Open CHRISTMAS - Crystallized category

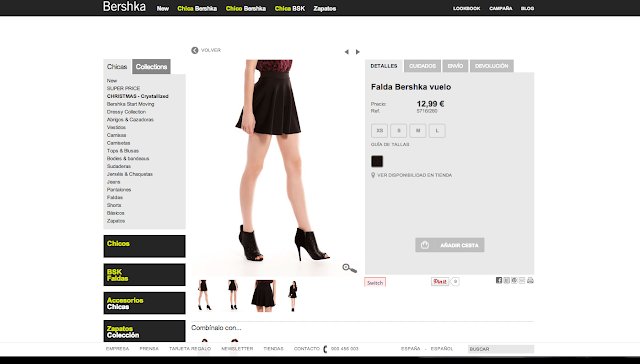click(138, 96)
